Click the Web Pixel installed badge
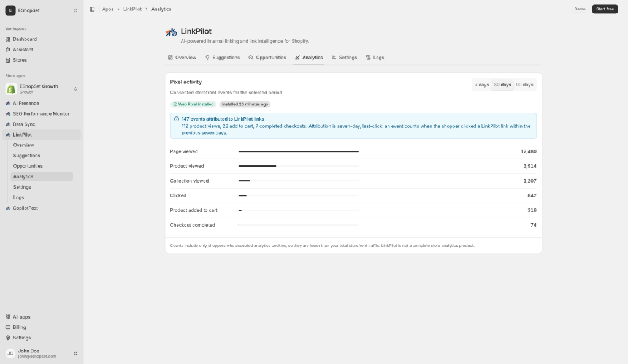Image resolution: width=628 pixels, height=364 pixels. coord(193,104)
